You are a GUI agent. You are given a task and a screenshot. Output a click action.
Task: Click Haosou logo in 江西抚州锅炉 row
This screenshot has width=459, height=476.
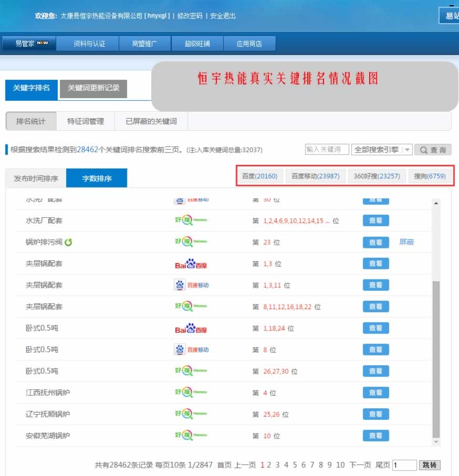click(x=191, y=393)
